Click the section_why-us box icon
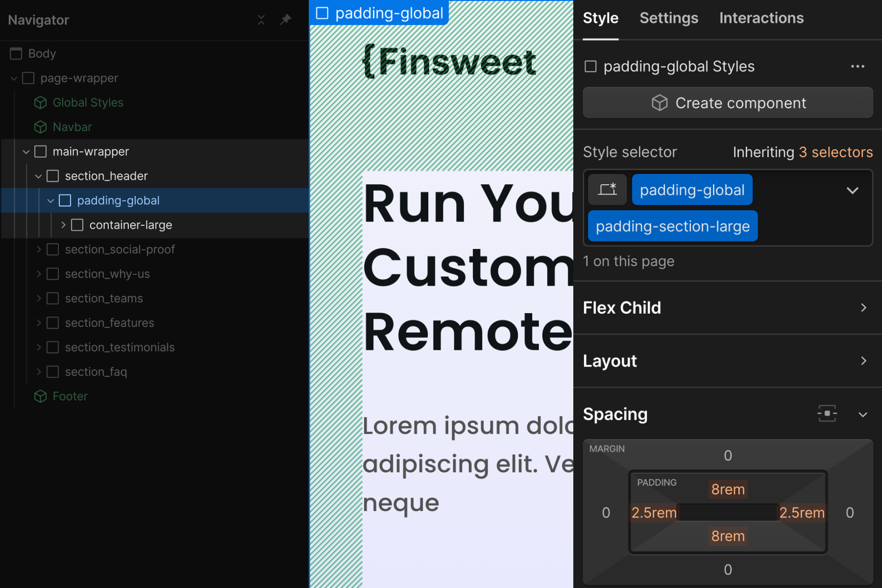The height and width of the screenshot is (588, 882). coord(53,274)
